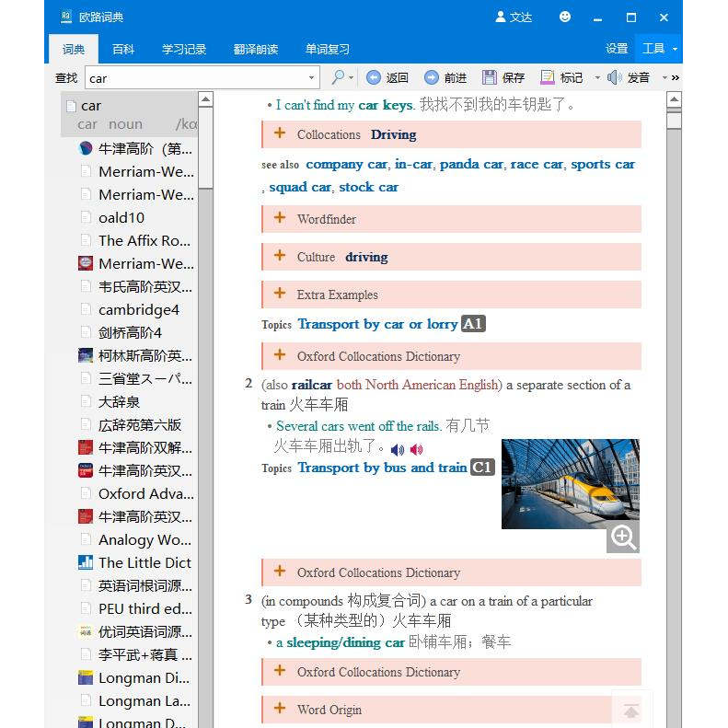Follow the stock car link

pos(369,187)
